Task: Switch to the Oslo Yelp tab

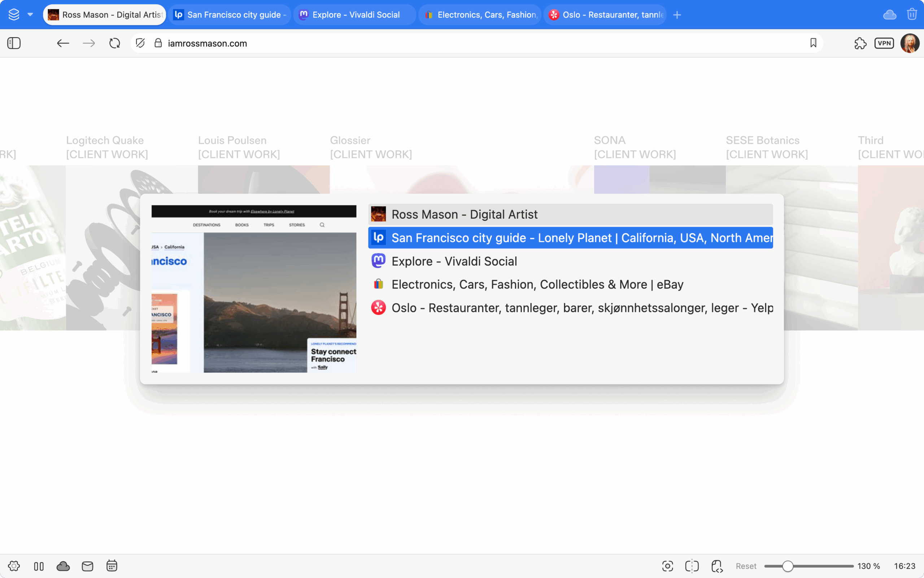Action: (605, 14)
